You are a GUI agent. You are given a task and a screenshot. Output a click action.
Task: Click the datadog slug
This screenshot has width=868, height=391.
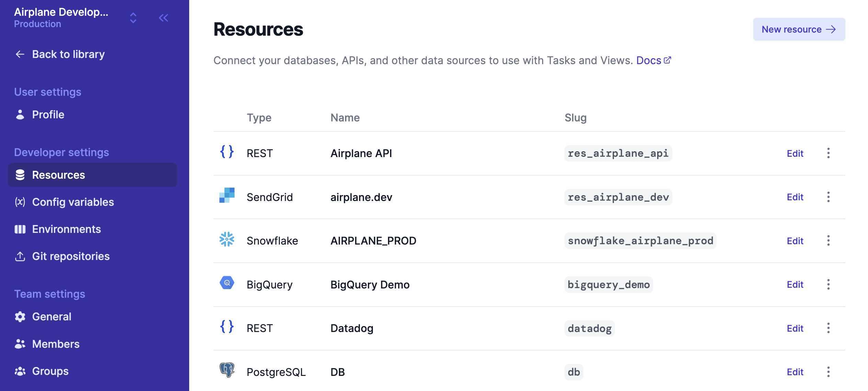(590, 329)
